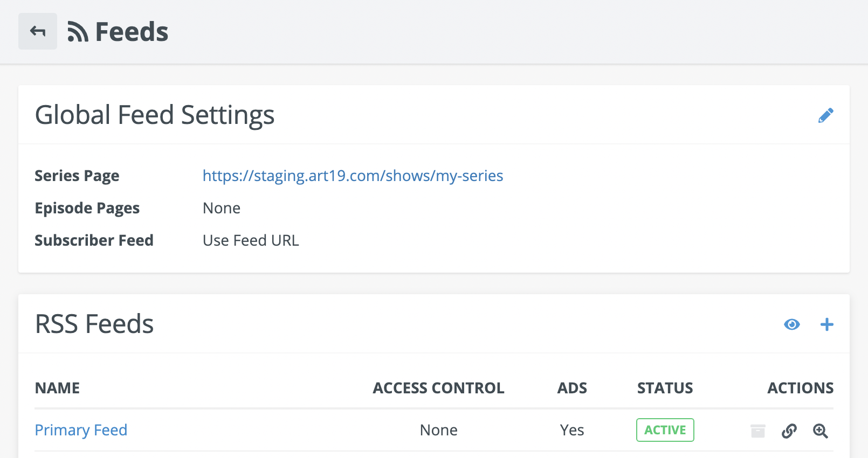Click the STATUS column header
The height and width of the screenshot is (458, 868).
[665, 388]
